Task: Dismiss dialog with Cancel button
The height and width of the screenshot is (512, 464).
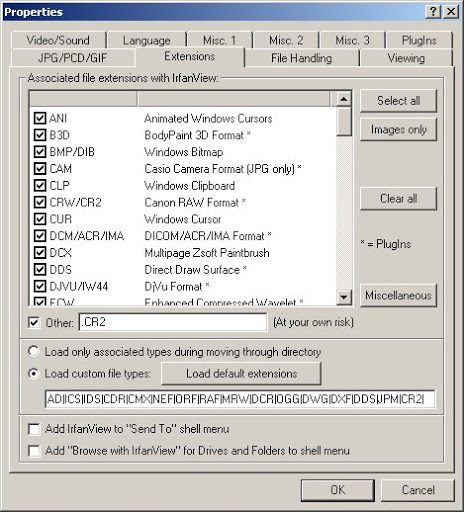Action: tap(418, 490)
